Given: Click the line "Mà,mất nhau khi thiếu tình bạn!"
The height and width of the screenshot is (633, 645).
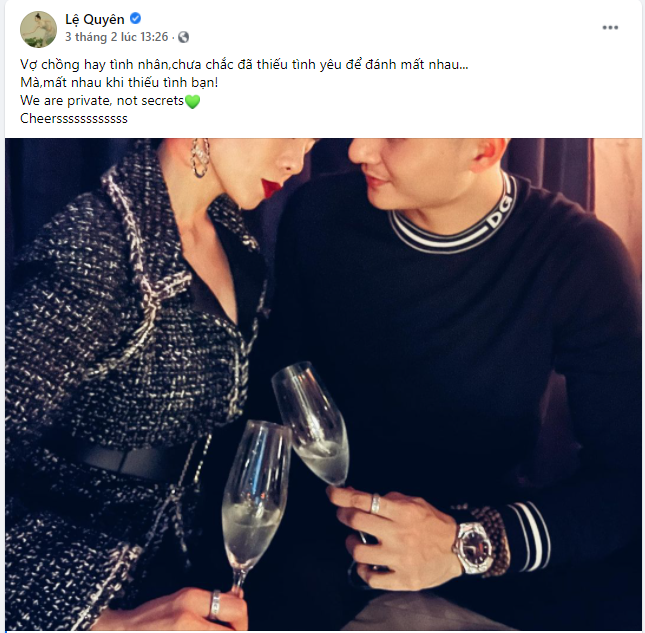Looking at the screenshot, I should pos(119,83).
